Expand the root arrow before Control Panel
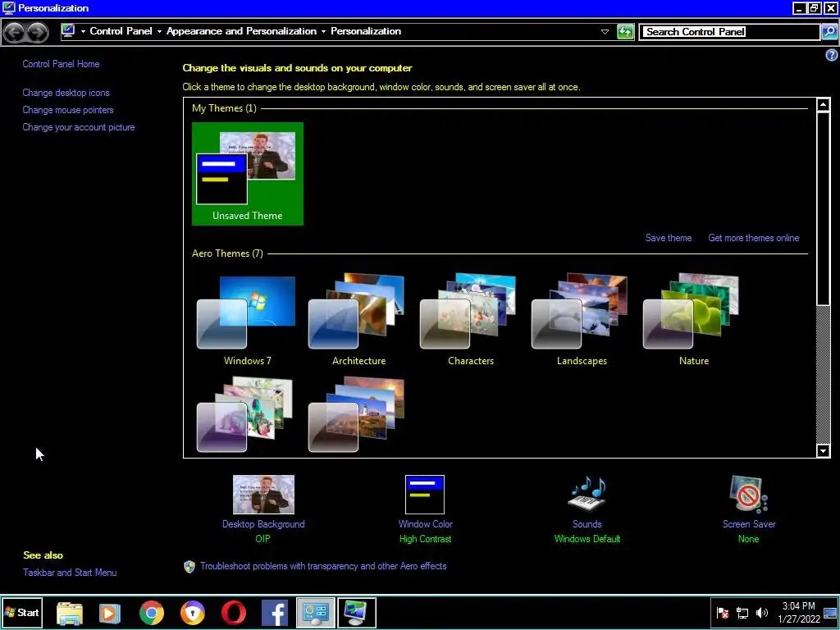Screen dimensions: 840x630 coord(83,32)
